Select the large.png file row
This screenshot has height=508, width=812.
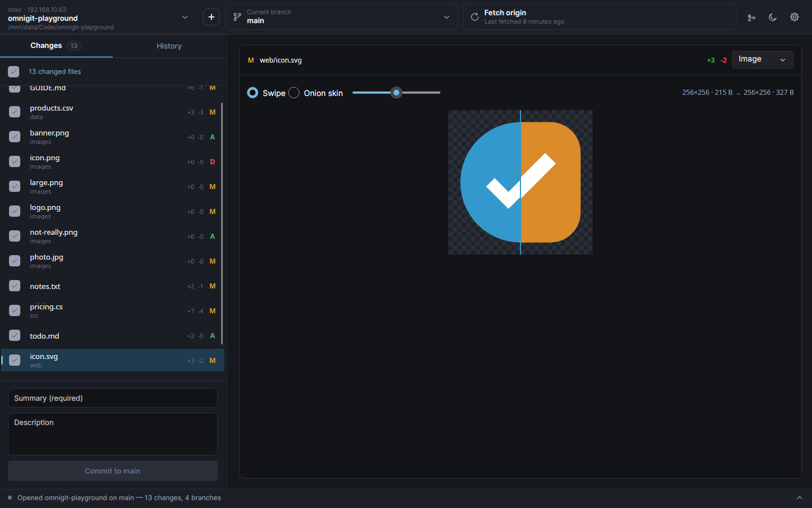click(x=113, y=186)
